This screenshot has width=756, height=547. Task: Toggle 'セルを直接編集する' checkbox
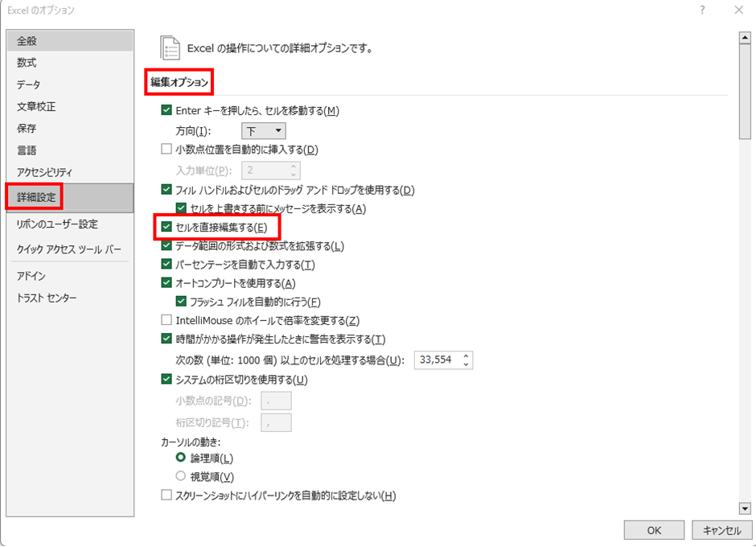[166, 228]
